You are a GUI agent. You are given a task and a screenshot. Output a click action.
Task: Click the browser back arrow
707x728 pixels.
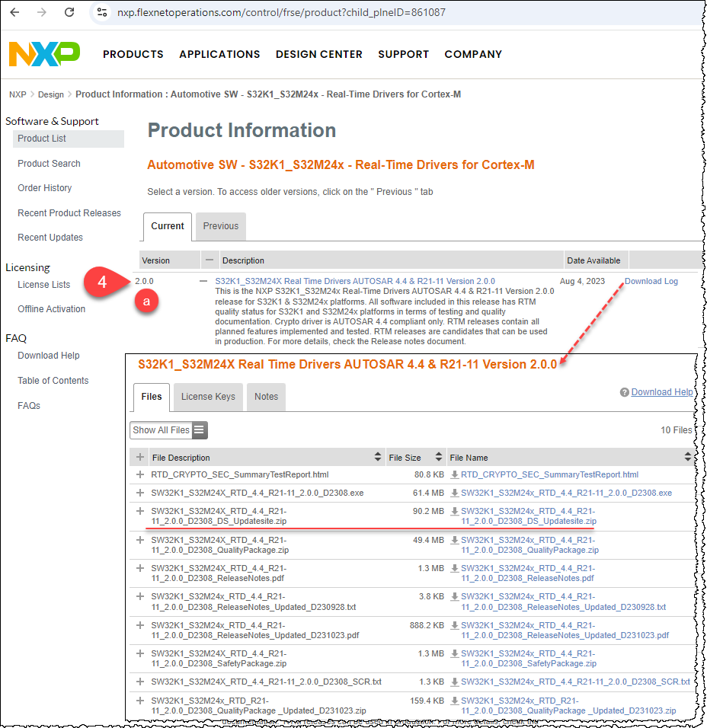(x=15, y=12)
